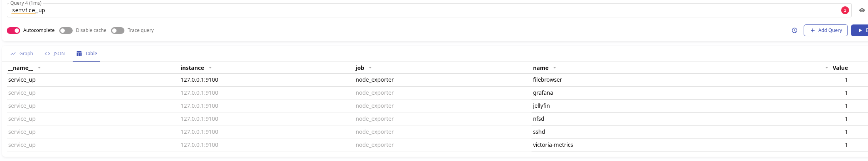Click the sort arrow next to job header
Viewport: 868px width, 161px height.
click(370, 68)
